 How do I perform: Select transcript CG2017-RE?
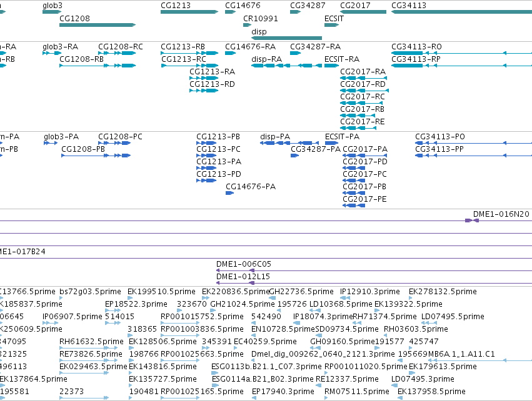click(363, 122)
